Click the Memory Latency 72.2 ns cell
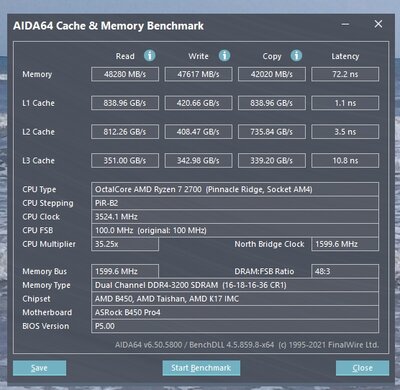Viewport: 400px width, 390px height. pos(345,74)
